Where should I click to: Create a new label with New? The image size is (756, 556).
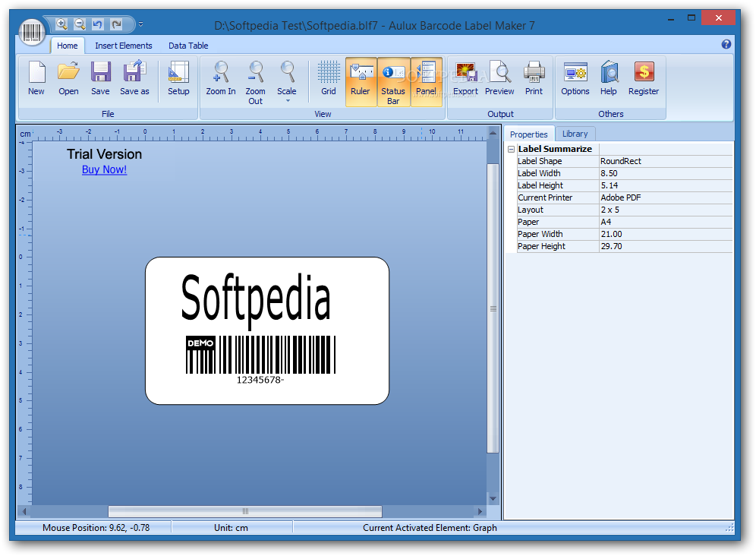click(x=36, y=79)
